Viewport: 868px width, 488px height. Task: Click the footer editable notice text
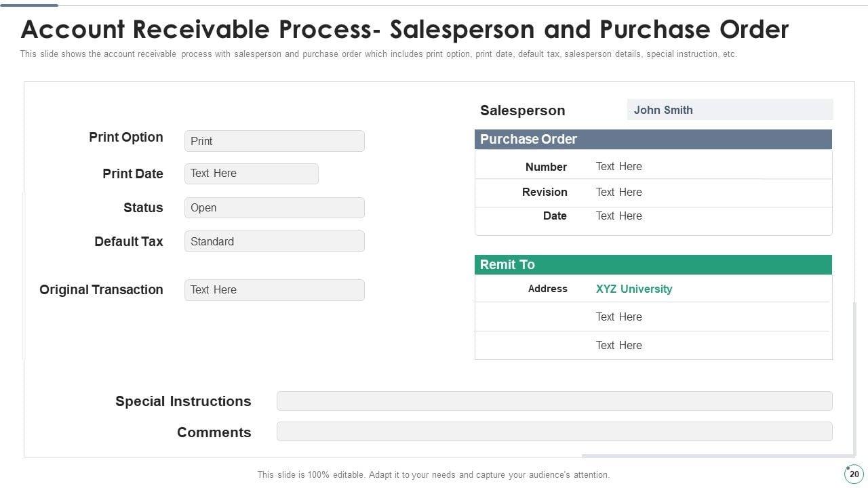click(433, 475)
